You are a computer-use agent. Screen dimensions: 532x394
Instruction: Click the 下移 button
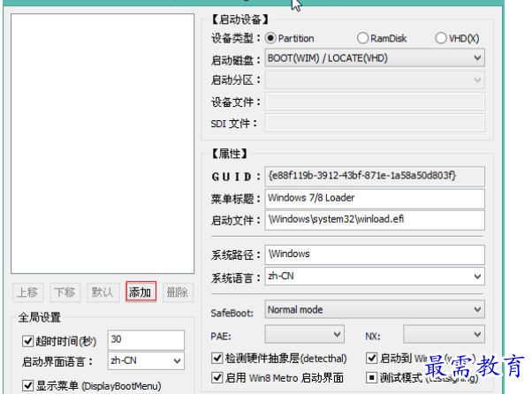coord(65,292)
